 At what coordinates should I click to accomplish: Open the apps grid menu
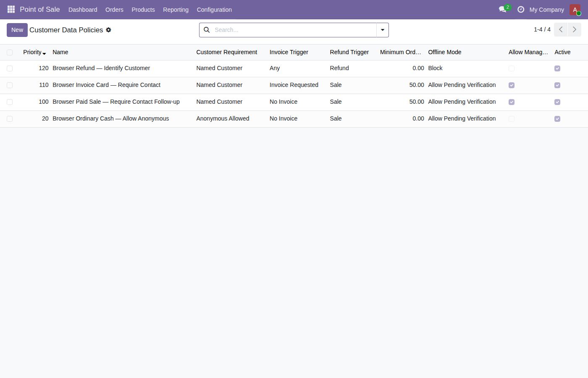point(11,9)
